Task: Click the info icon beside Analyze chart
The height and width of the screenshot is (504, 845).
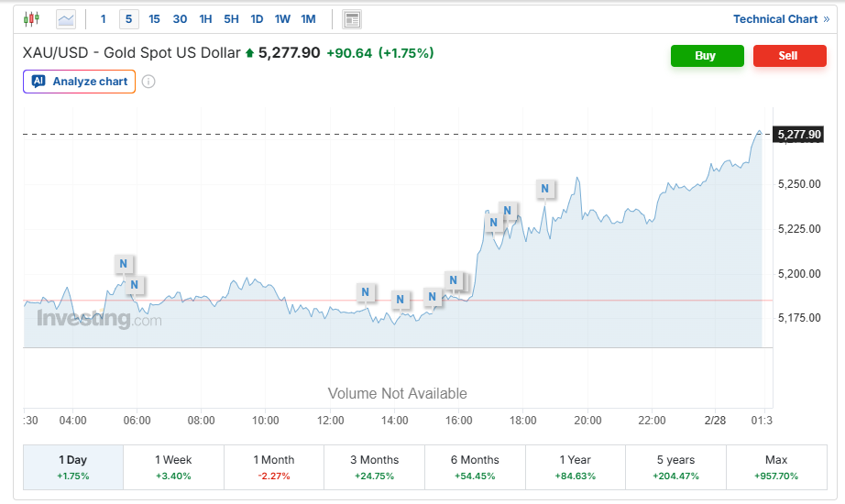Action: [148, 82]
